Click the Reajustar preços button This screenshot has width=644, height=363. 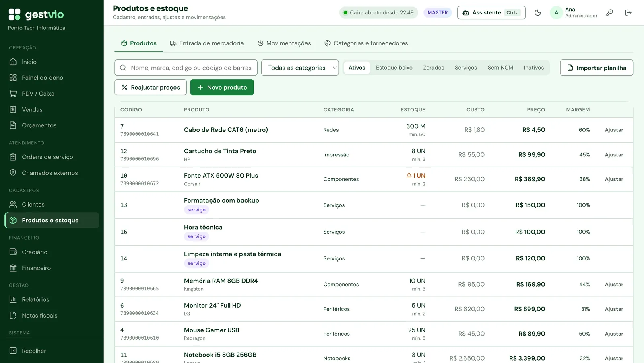[x=151, y=87]
